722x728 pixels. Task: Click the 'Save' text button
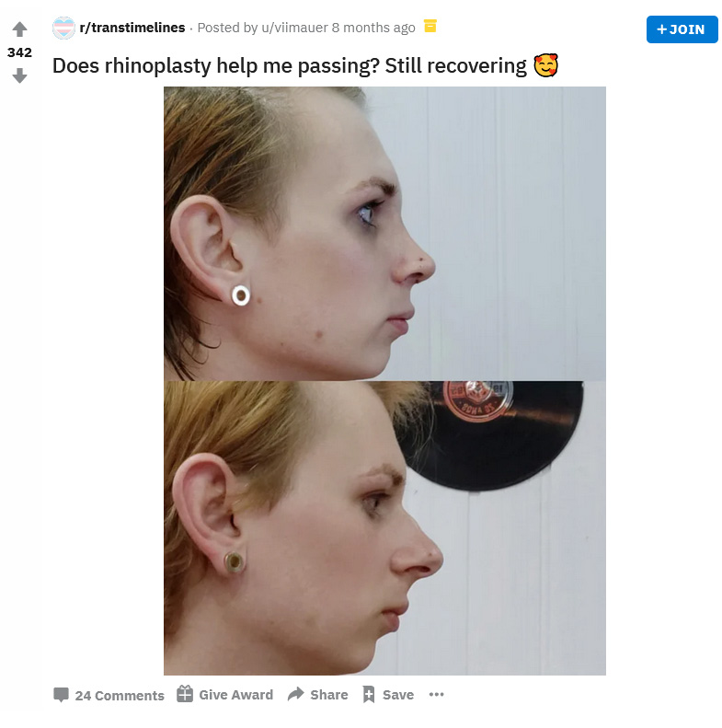click(398, 695)
